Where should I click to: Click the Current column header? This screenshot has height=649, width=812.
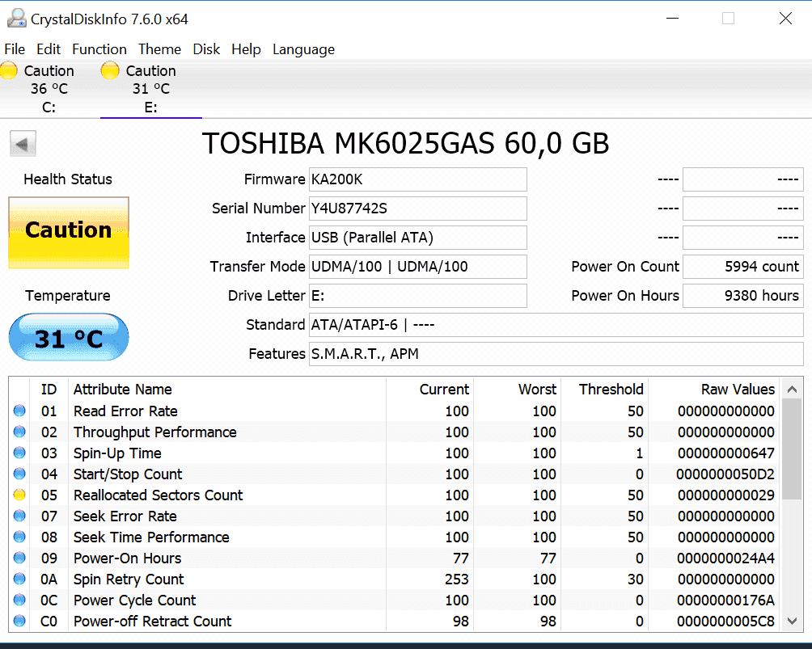click(x=429, y=390)
